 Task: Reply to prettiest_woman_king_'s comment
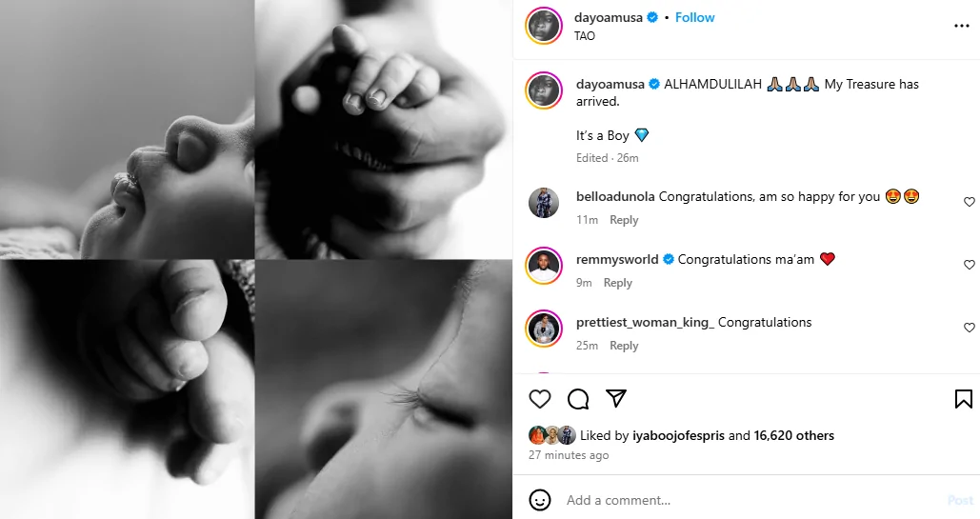click(x=624, y=346)
